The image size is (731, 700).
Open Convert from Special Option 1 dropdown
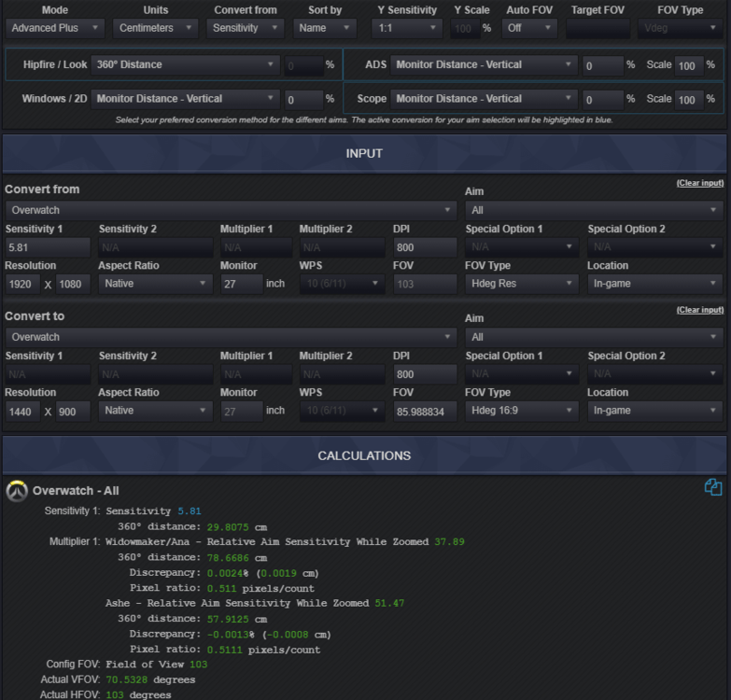tap(522, 246)
